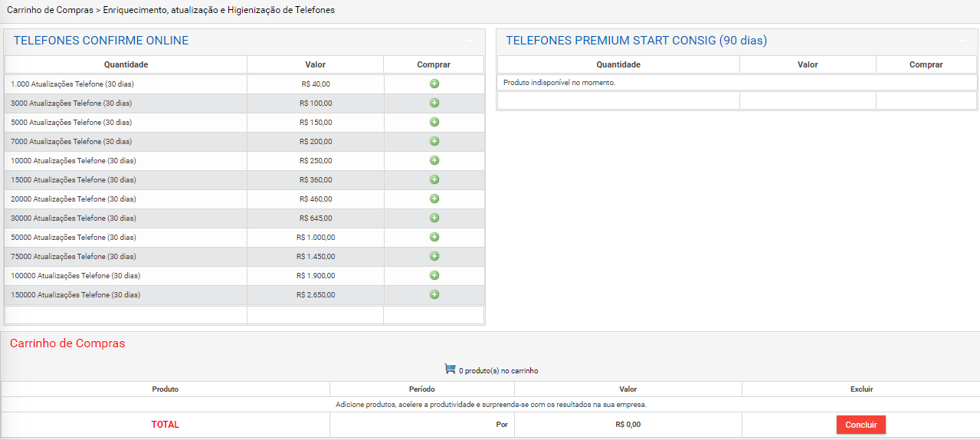Collapse TELEFONES PREMIUM START CONSIG panel
980x440 pixels.
962,41
